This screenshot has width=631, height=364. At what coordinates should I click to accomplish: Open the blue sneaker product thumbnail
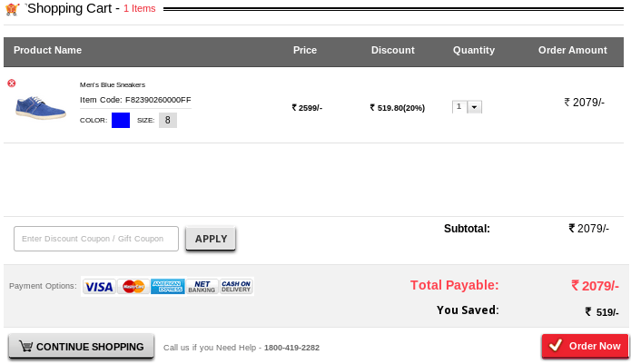click(x=41, y=107)
